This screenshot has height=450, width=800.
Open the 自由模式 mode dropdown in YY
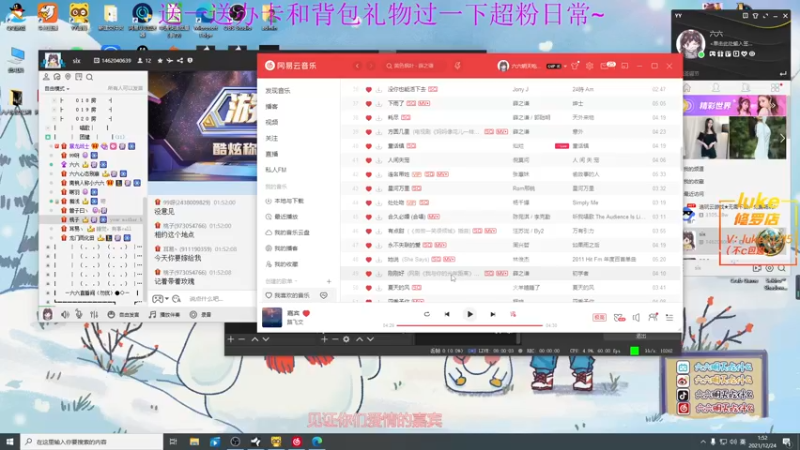(x=57, y=88)
